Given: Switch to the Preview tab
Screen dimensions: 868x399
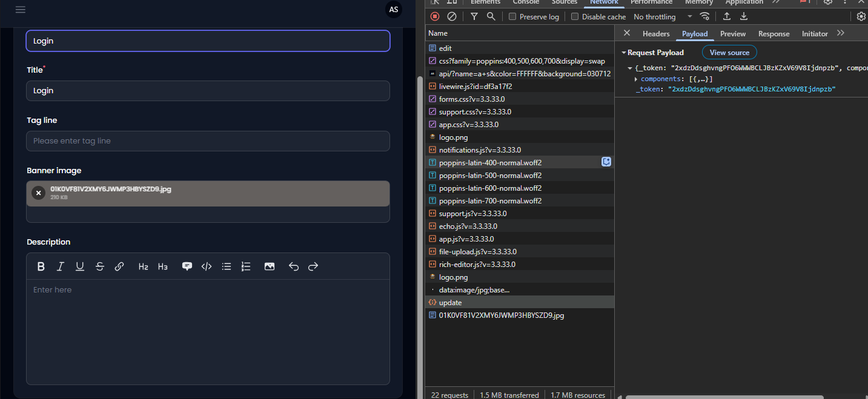Looking at the screenshot, I should pos(733,34).
